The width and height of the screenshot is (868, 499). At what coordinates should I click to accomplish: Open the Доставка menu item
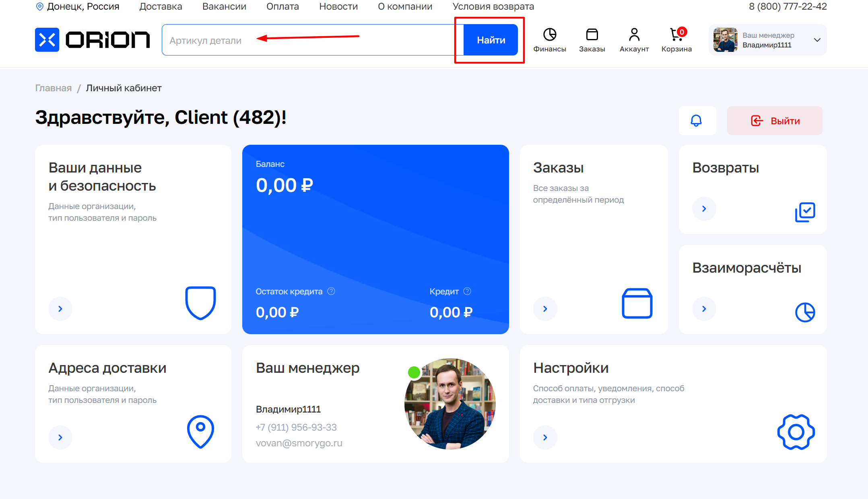tap(161, 6)
